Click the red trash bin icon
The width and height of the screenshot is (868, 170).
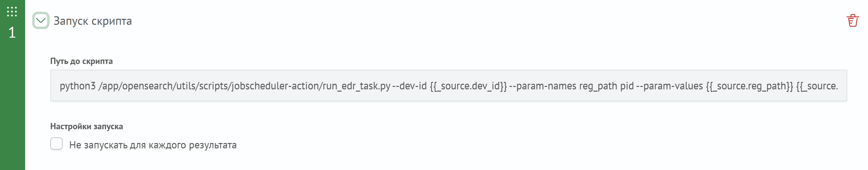coord(853,20)
